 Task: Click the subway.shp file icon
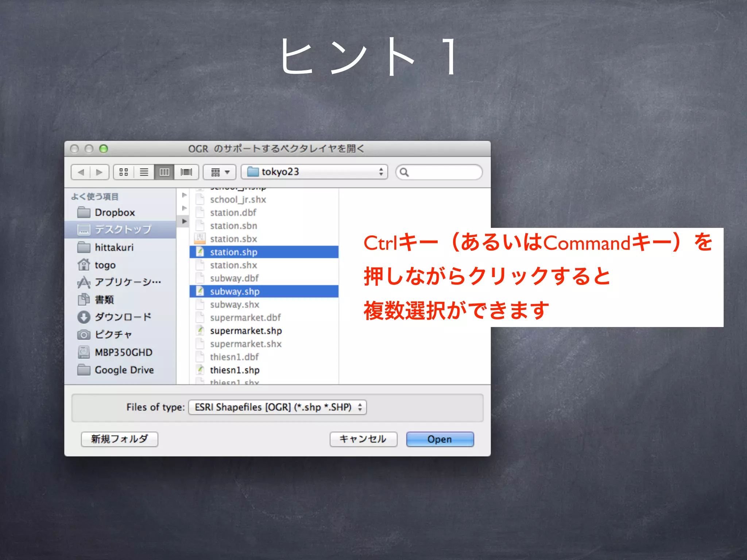click(x=200, y=291)
